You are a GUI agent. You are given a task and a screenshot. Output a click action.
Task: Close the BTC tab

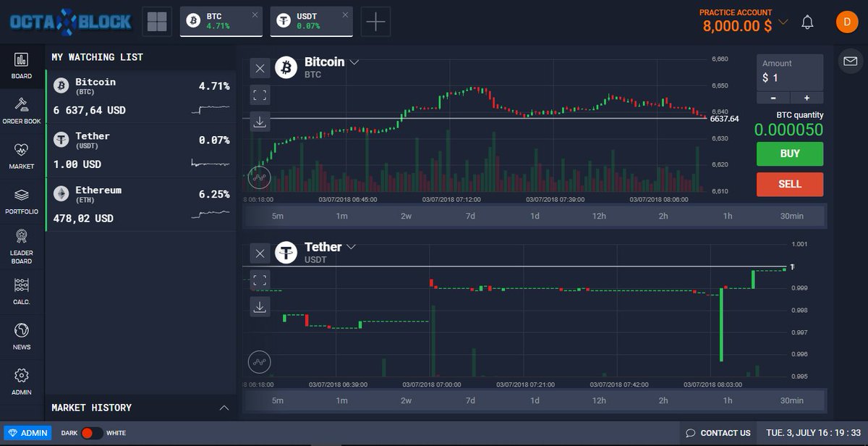click(255, 14)
